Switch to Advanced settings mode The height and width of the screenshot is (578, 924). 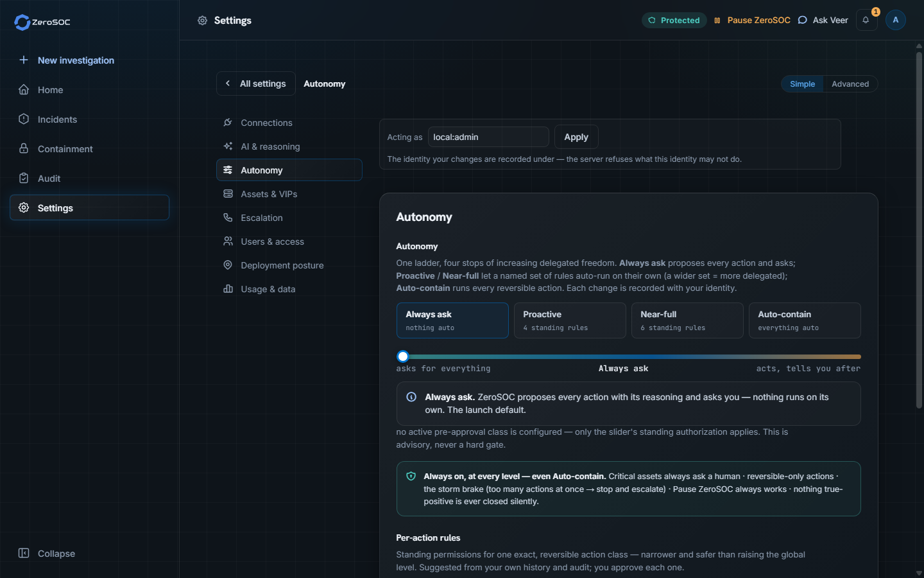click(850, 84)
